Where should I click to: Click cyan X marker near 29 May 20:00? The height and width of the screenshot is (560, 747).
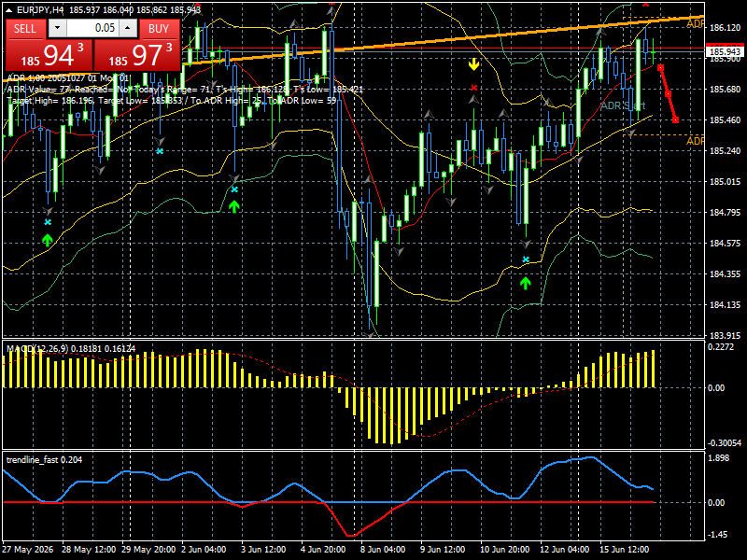click(x=160, y=151)
